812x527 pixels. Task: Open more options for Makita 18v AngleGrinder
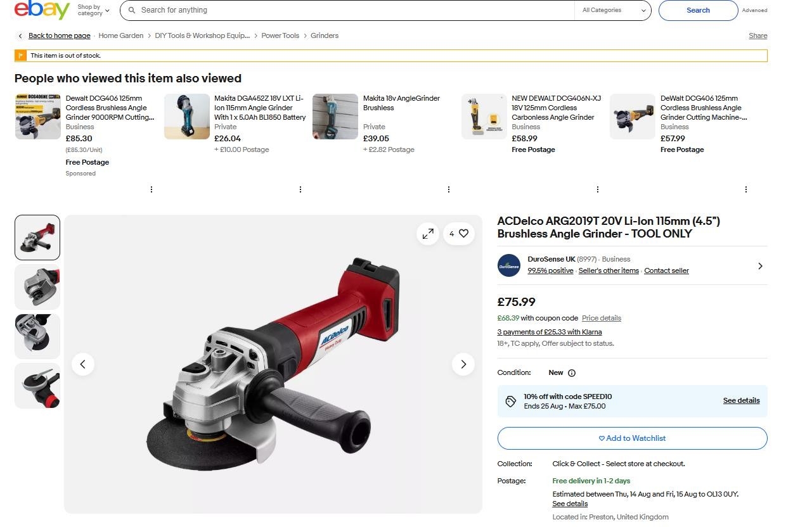(449, 189)
